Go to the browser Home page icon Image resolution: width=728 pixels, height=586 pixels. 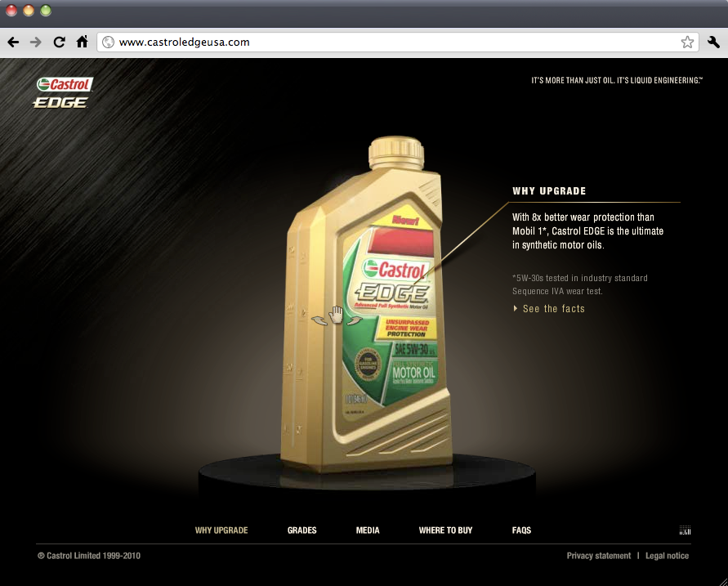tap(82, 42)
